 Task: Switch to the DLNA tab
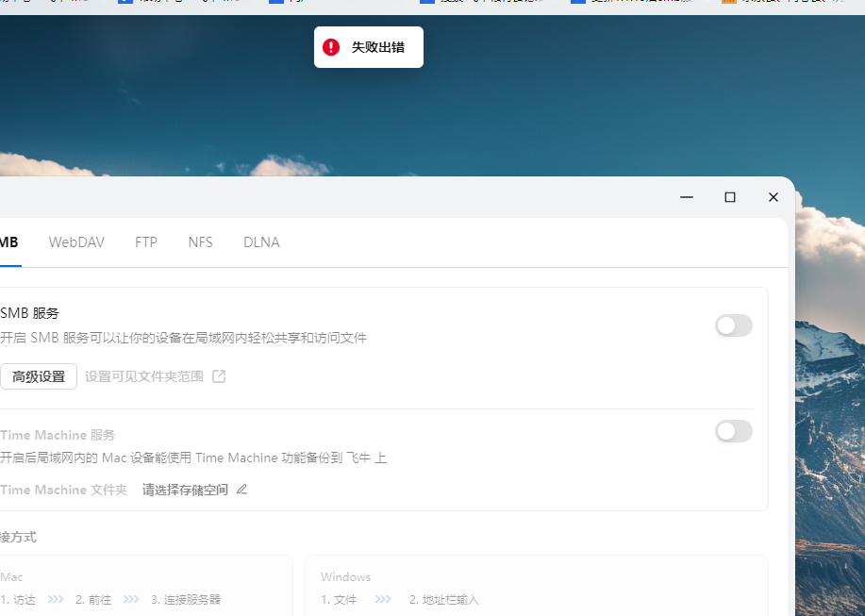tap(261, 241)
